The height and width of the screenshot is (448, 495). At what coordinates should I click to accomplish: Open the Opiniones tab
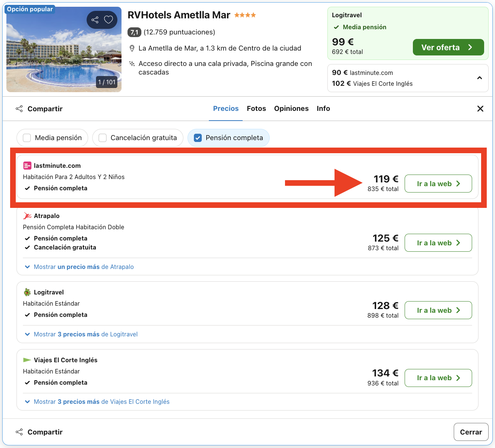[x=291, y=109]
